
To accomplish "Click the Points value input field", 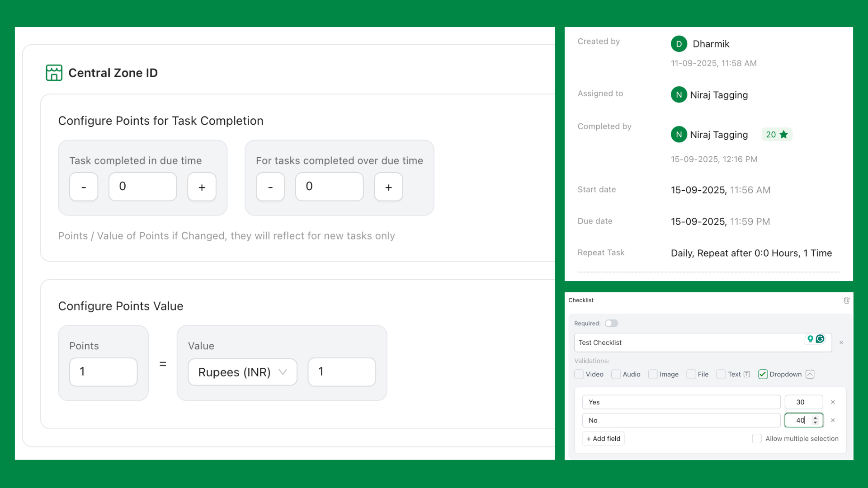I will click(x=103, y=372).
